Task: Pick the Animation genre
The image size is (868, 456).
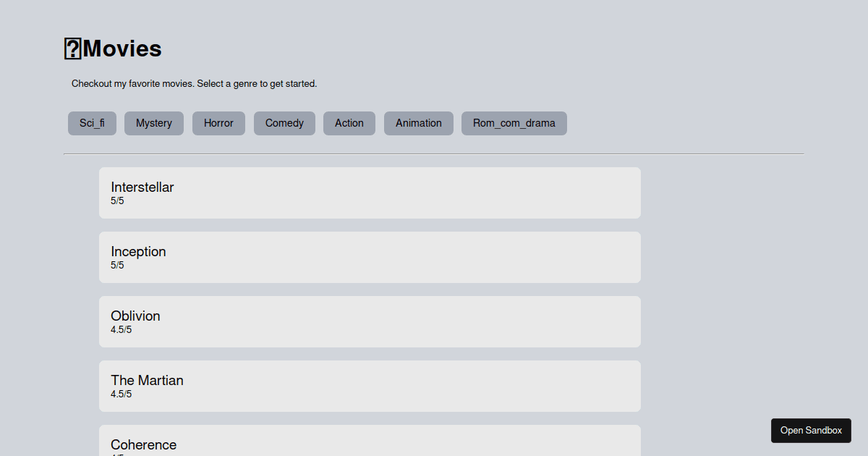Action: pyautogui.click(x=419, y=123)
